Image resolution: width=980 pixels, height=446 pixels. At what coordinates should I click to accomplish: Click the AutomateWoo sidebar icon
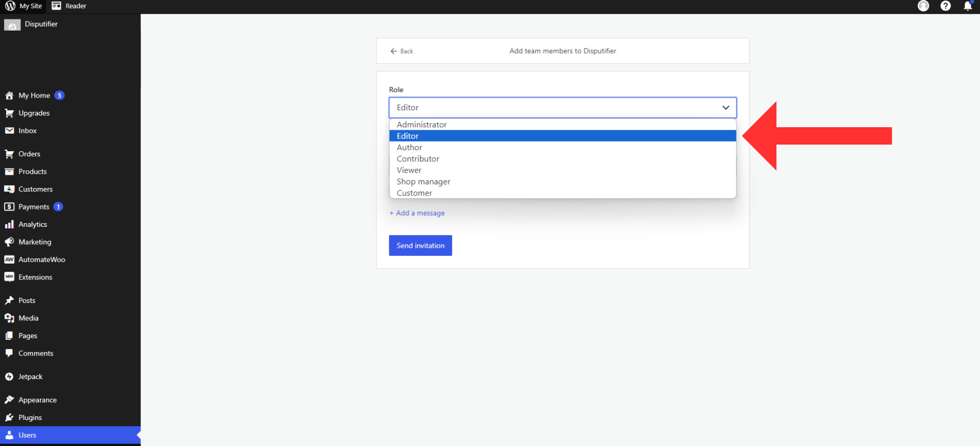pos(9,260)
